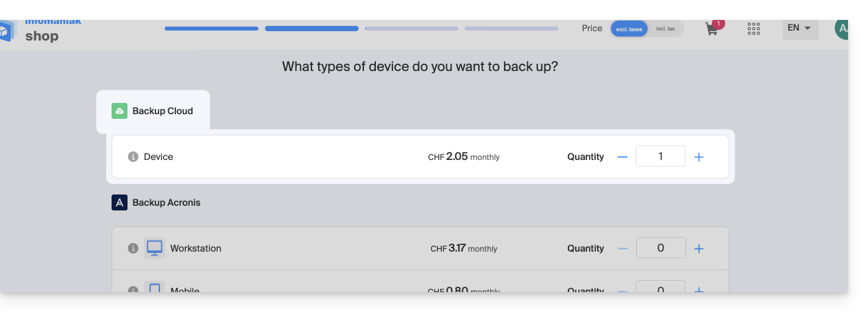Open the apps grid launcher icon
Viewport: 868px width, 312px height.
pyautogui.click(x=754, y=29)
